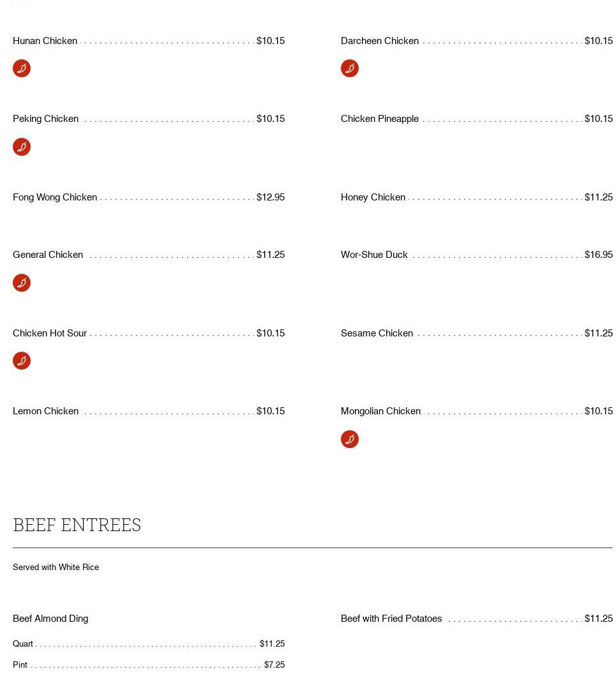Click the pepper icon under Chicken Hot Sour

22,361
